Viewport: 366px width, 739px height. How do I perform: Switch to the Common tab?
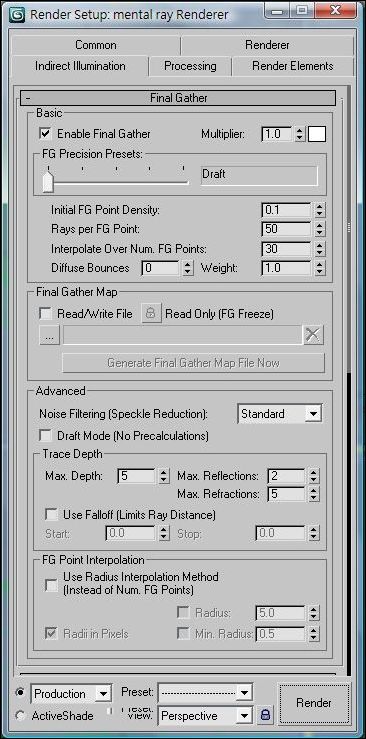click(96, 45)
